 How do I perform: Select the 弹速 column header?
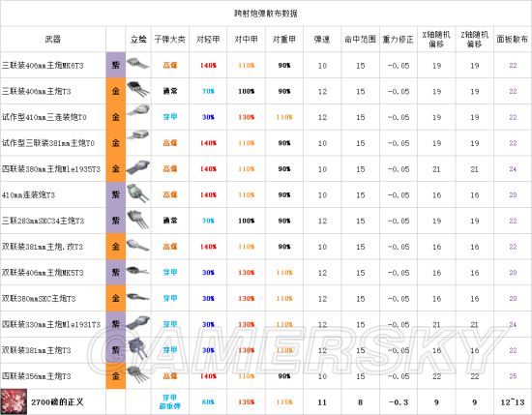point(322,39)
